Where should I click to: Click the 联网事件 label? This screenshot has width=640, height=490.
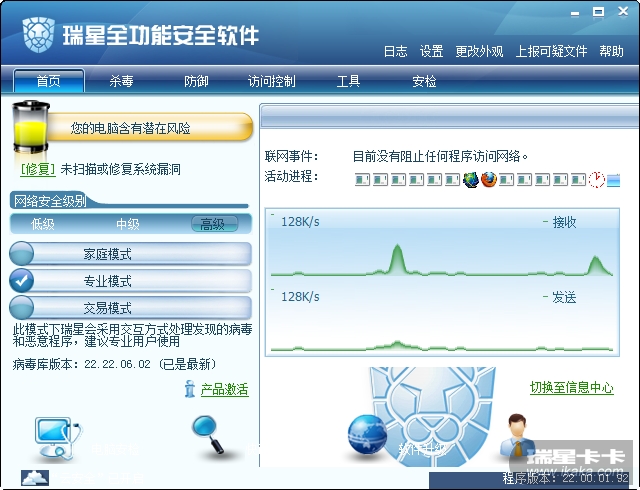tap(291, 156)
